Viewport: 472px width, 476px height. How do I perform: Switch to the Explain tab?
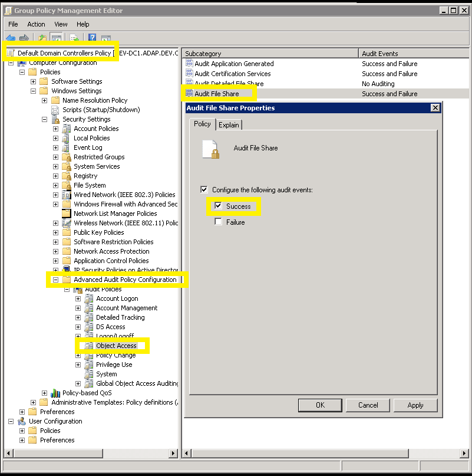tap(229, 125)
